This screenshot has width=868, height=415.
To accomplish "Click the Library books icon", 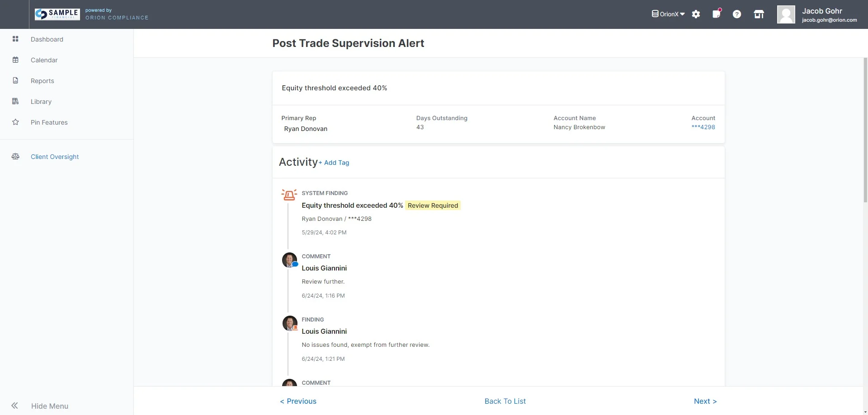I will tap(15, 102).
